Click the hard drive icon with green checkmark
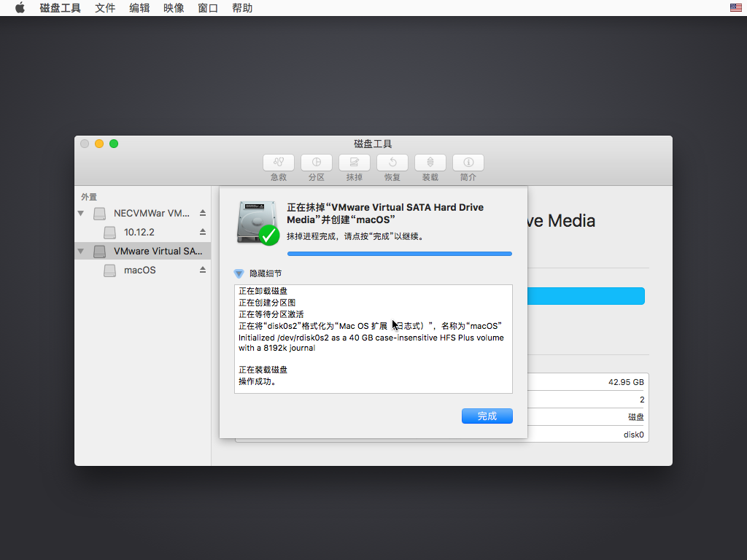This screenshot has width=747, height=560. (x=258, y=223)
